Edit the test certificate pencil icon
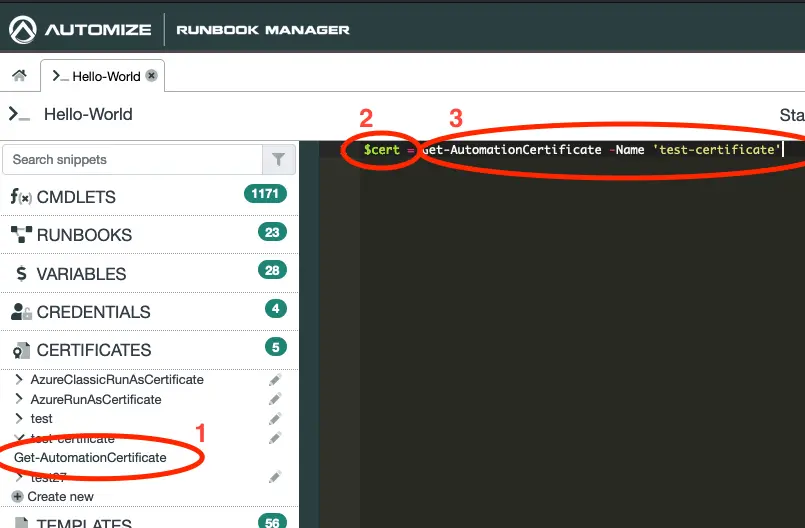The height and width of the screenshot is (528, 805). (x=275, y=419)
